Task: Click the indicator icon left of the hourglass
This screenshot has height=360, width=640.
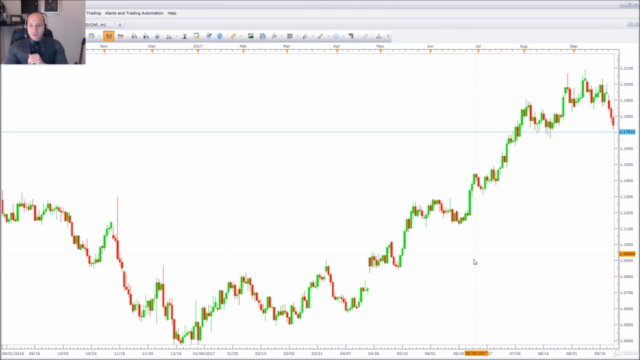Action: [169, 36]
